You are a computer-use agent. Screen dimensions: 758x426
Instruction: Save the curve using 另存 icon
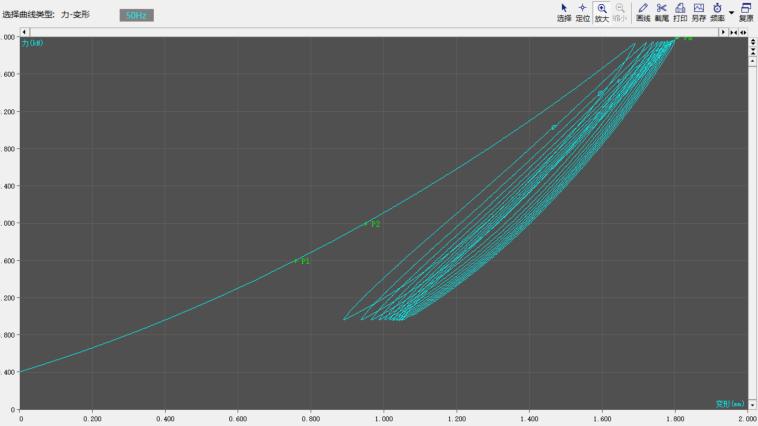tap(699, 12)
